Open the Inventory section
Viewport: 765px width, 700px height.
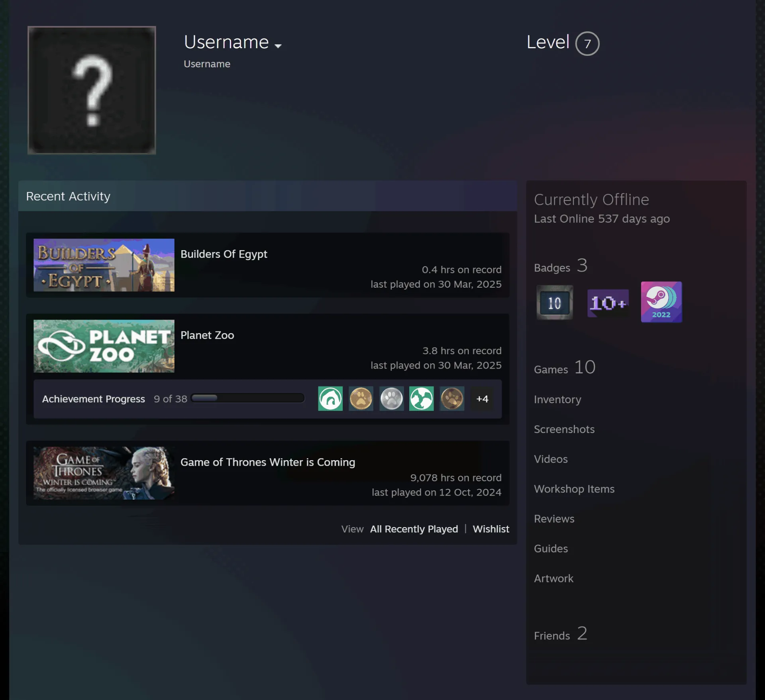(x=557, y=399)
